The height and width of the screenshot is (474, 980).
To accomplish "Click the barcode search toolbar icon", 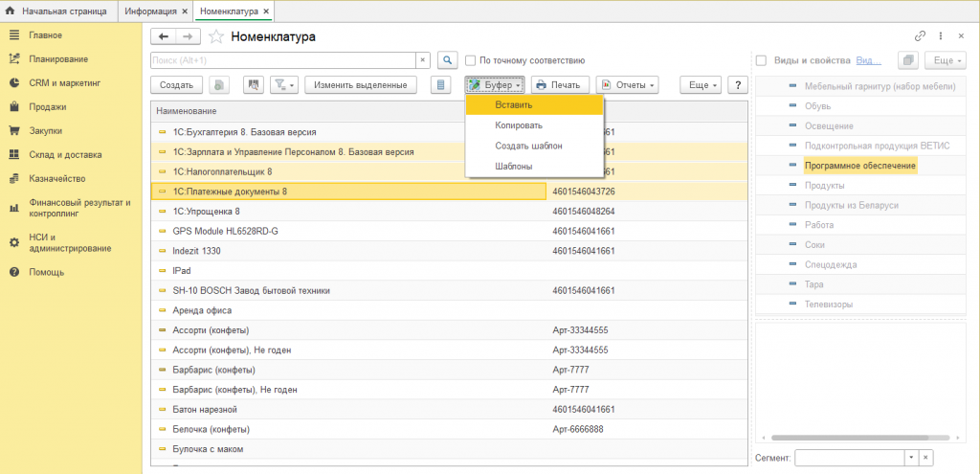I will [254, 85].
